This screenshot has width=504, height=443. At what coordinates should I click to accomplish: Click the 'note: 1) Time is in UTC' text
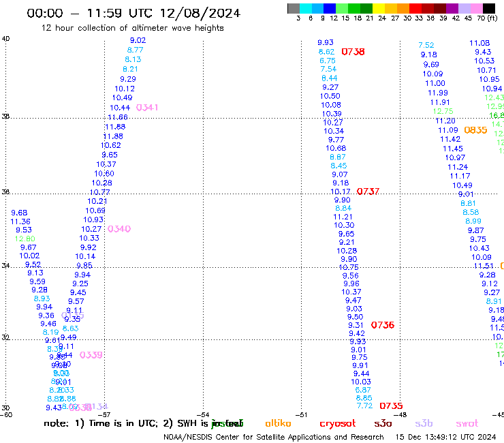101,423
